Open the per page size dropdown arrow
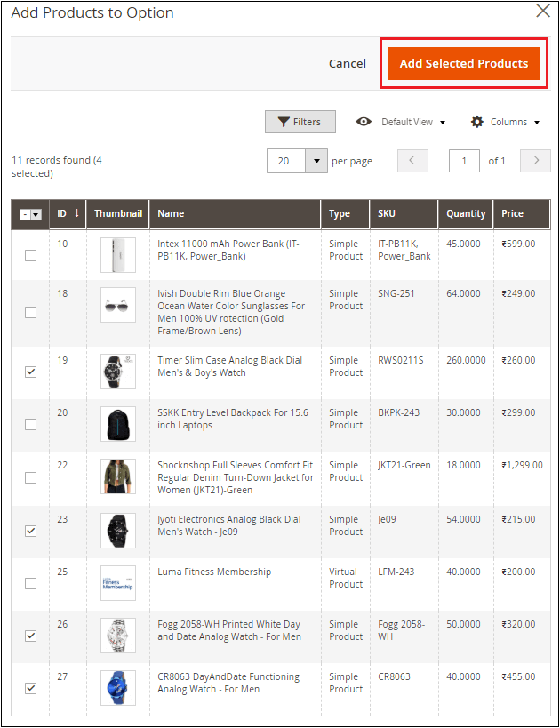 pos(316,161)
